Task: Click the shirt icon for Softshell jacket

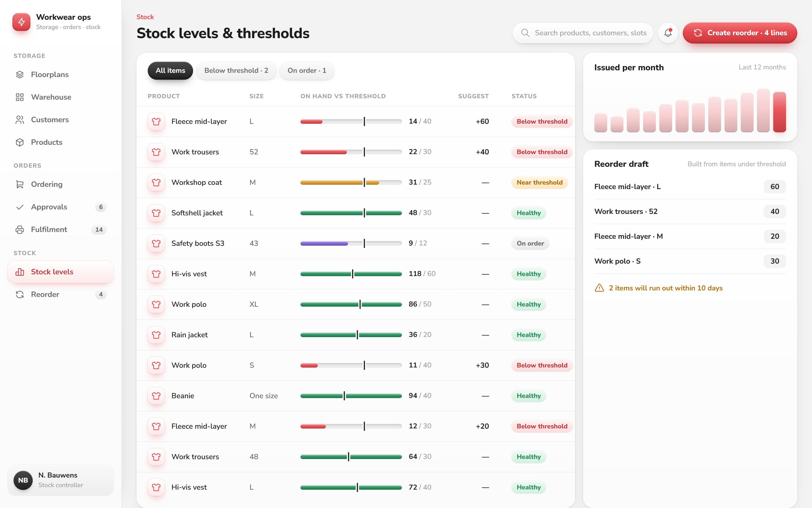Action: (156, 213)
